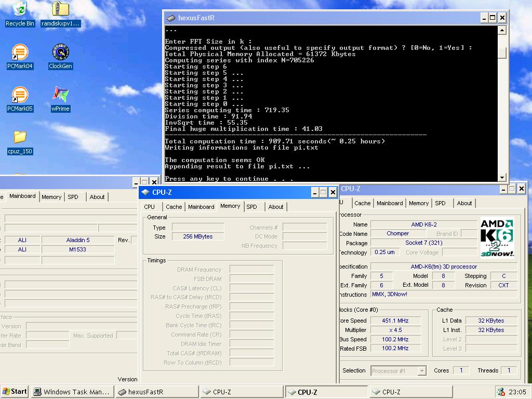Open Memory tab in left CPU-Z window
The height and width of the screenshot is (399, 532).
pyautogui.click(x=51, y=197)
